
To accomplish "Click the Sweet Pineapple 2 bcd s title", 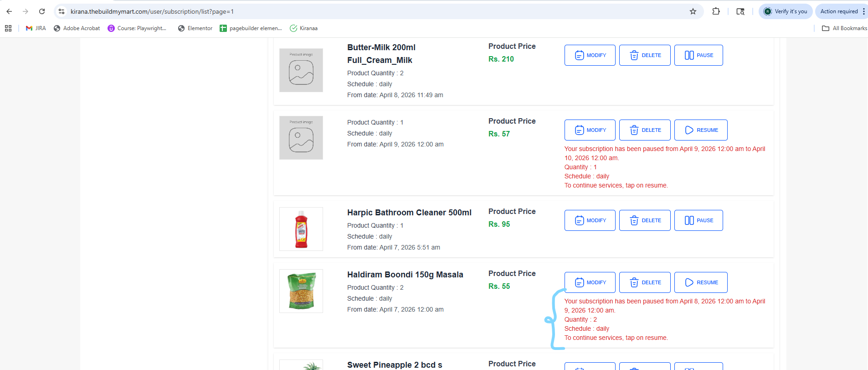I will (395, 365).
